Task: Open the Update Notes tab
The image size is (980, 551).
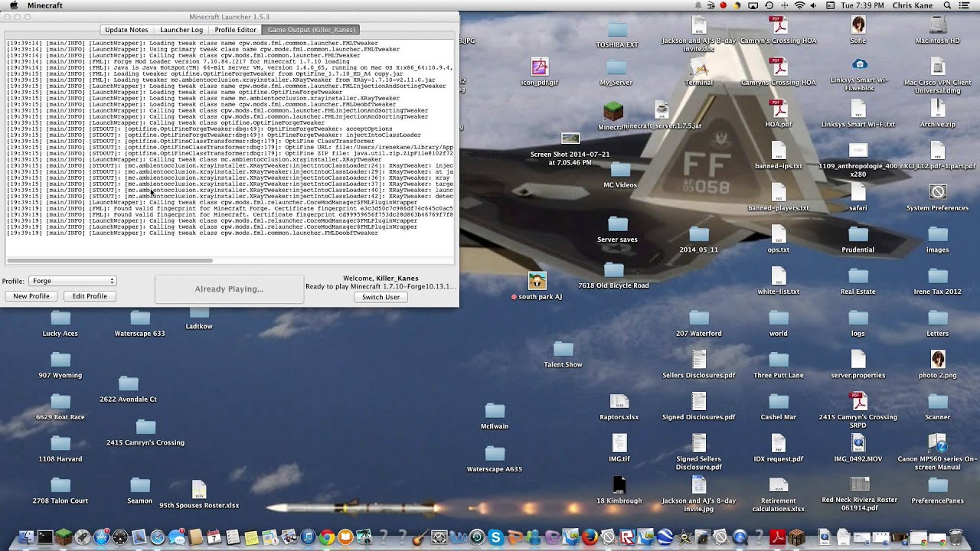Action: pyautogui.click(x=126, y=30)
